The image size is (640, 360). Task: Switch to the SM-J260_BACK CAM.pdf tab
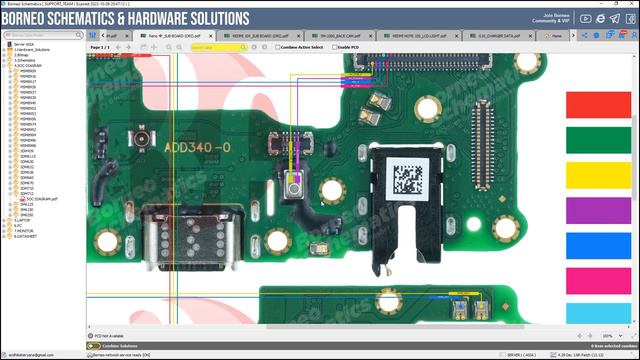tap(340, 36)
